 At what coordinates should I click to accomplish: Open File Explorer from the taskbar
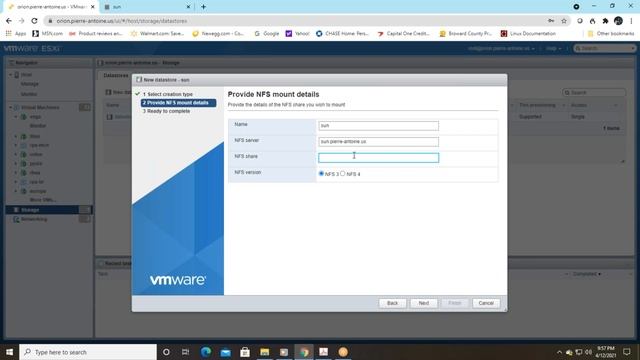264,352
